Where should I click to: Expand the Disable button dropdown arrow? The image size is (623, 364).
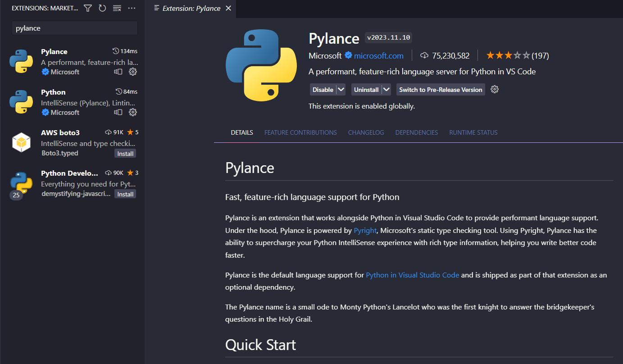(341, 89)
